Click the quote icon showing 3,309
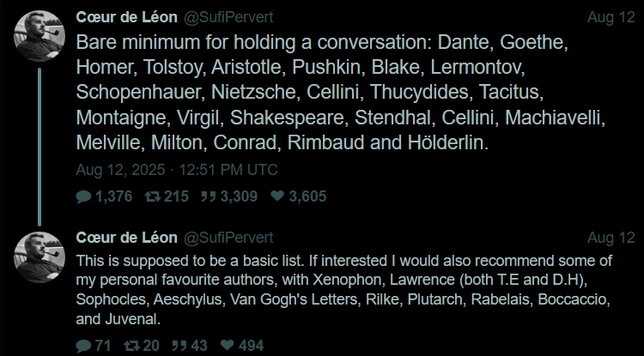 coord(209,196)
